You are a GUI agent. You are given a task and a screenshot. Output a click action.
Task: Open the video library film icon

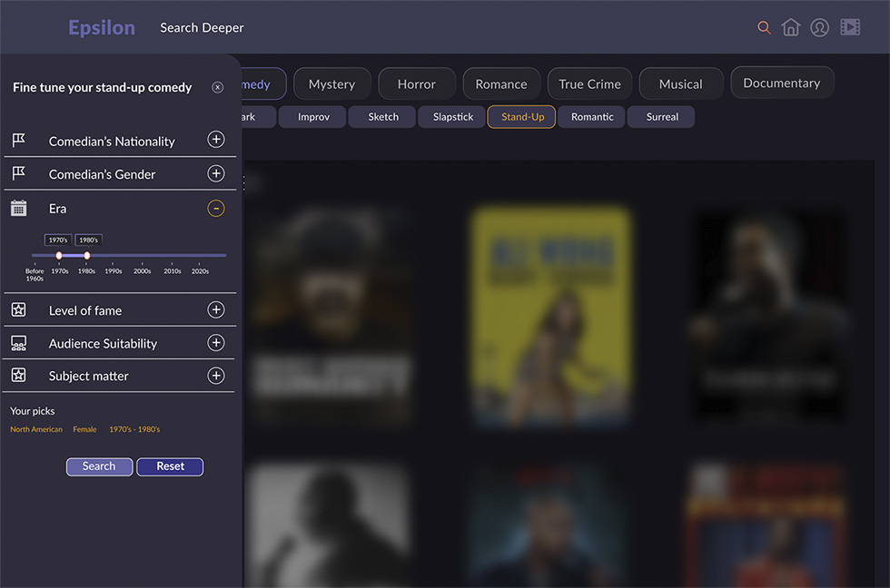tap(850, 27)
